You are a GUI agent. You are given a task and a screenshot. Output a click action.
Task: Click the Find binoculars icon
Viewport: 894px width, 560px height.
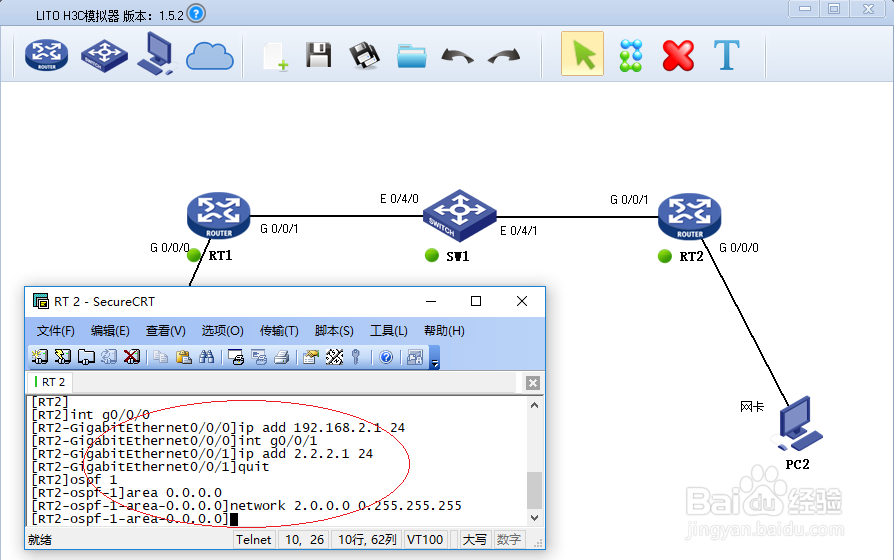[x=206, y=357]
